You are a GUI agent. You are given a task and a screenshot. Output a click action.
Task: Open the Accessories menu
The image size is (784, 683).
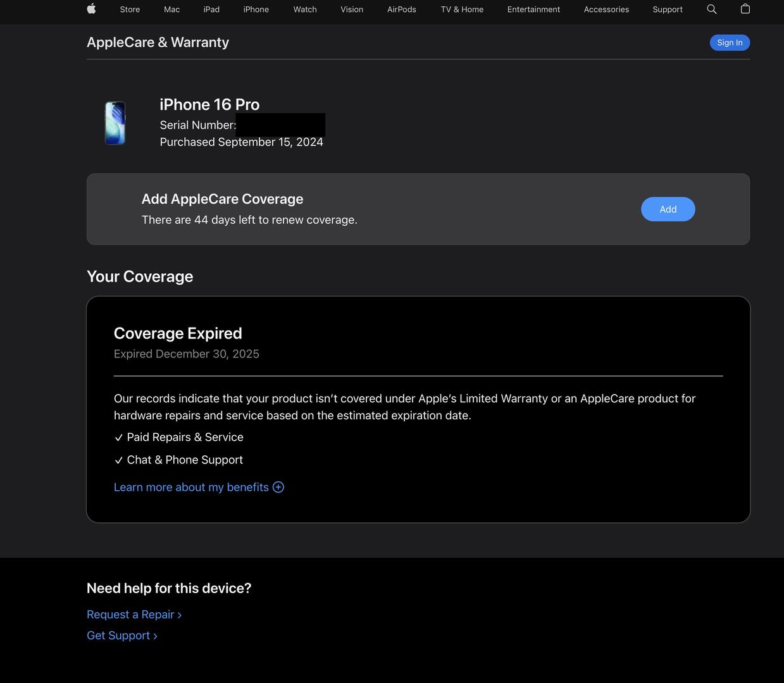click(x=606, y=9)
